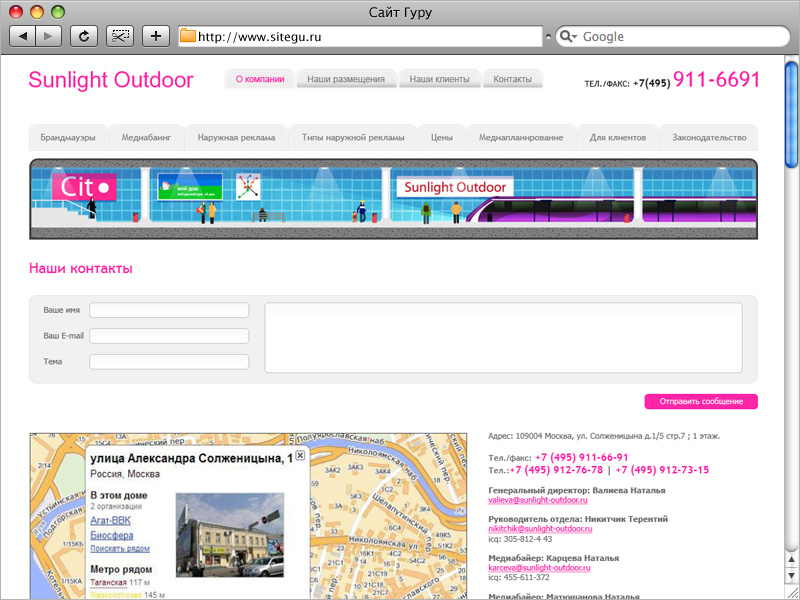Select Типы наружной рекламы menu item
Viewport: 800px width, 600px height.
pos(353,137)
